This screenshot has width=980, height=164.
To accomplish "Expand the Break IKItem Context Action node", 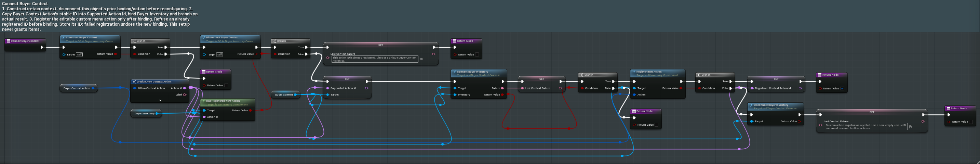I will [x=160, y=100].
